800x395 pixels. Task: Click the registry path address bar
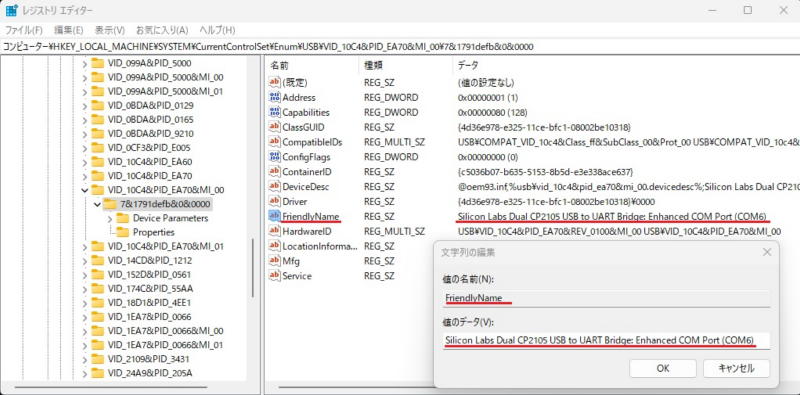point(400,47)
